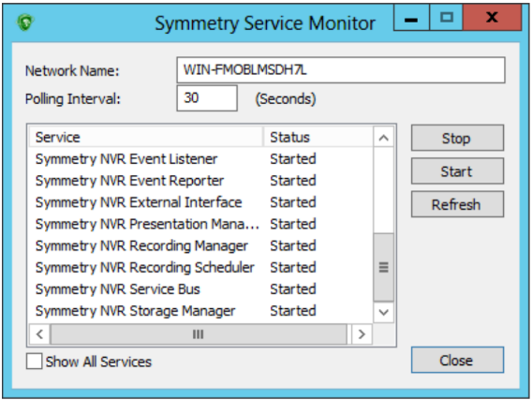
Task: Maximize the Symmetry Service Monitor window
Action: click(x=447, y=18)
